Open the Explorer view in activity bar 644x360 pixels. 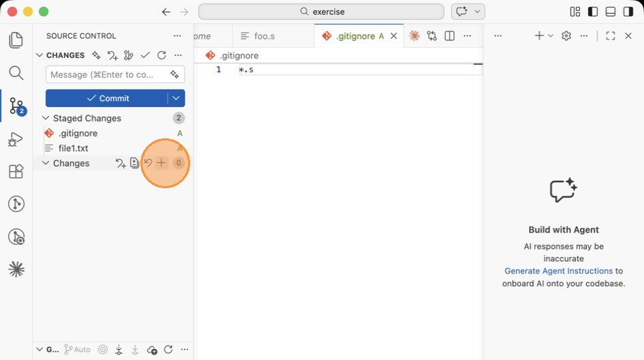pos(16,40)
